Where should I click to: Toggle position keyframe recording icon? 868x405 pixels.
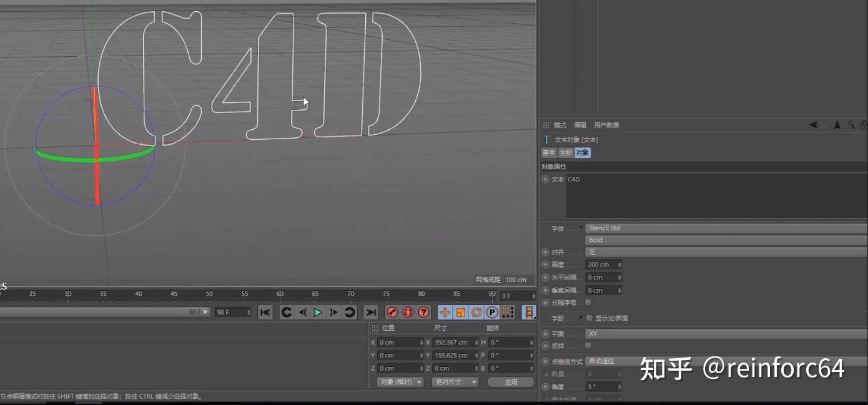(x=446, y=312)
